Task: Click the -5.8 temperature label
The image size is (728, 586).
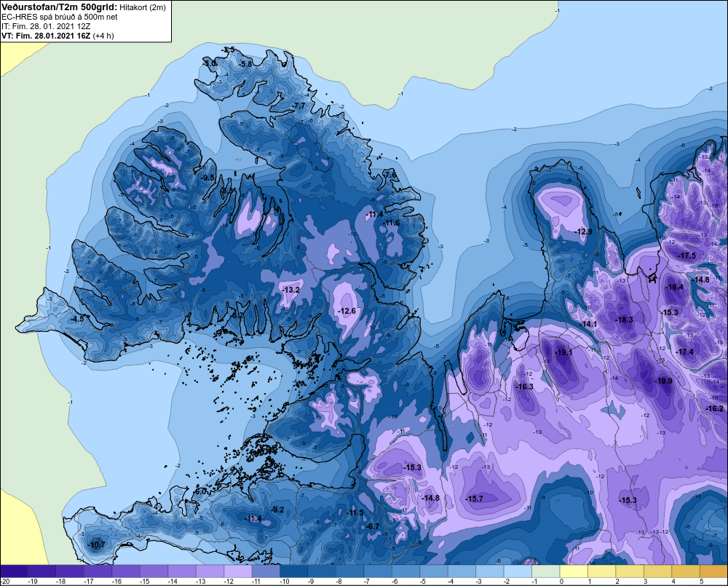Action: point(245,64)
